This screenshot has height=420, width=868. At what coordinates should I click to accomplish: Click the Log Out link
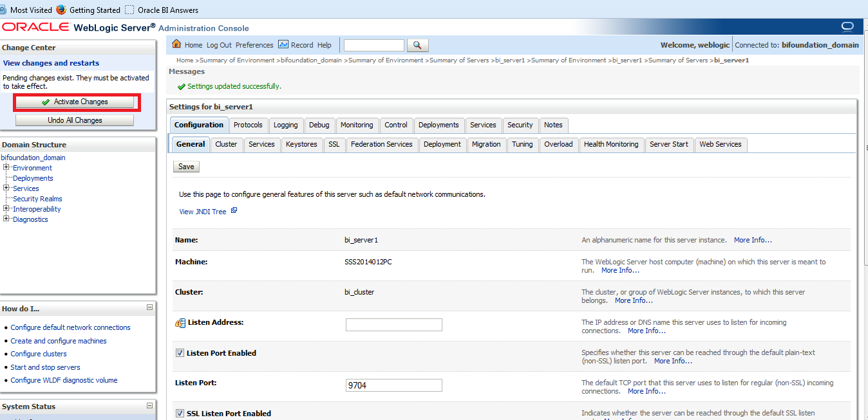coord(219,45)
